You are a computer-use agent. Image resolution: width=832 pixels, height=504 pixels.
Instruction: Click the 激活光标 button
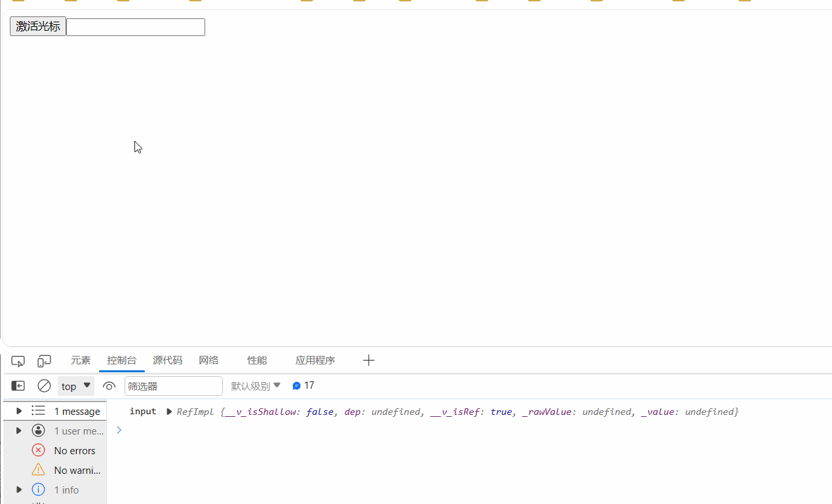(x=37, y=26)
